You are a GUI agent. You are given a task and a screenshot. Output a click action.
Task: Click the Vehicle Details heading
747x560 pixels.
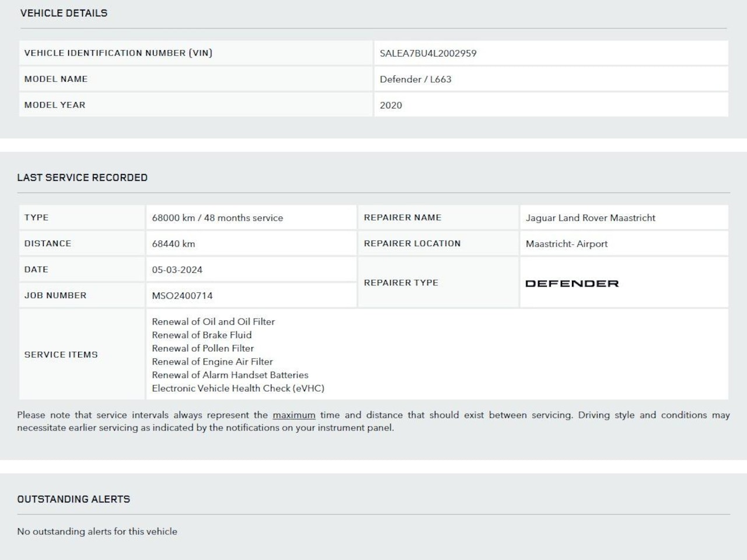point(64,13)
